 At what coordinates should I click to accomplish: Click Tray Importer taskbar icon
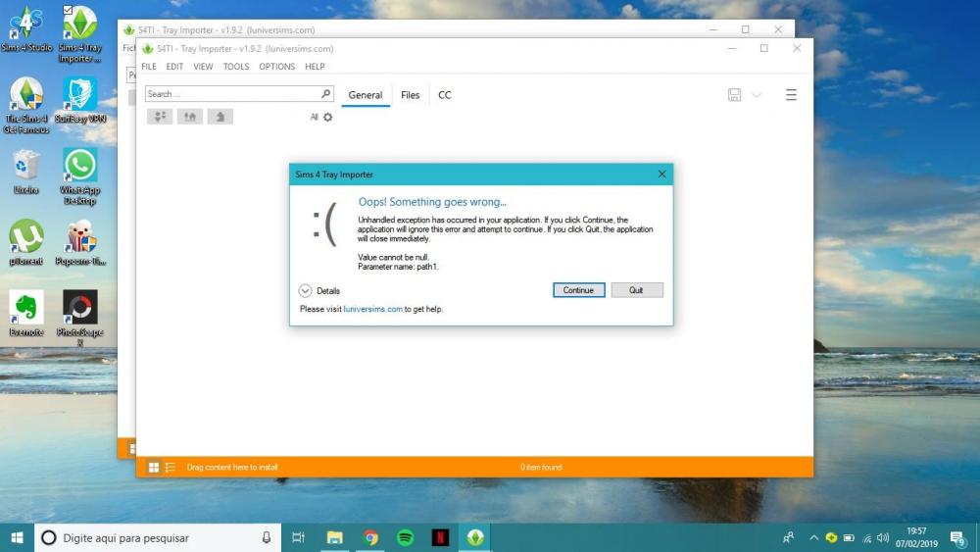pos(475,537)
